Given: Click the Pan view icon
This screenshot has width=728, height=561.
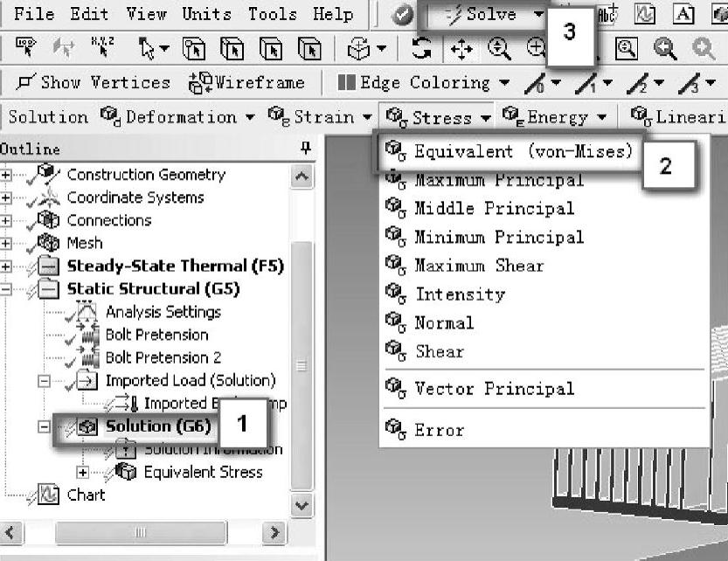Looking at the screenshot, I should (x=461, y=49).
